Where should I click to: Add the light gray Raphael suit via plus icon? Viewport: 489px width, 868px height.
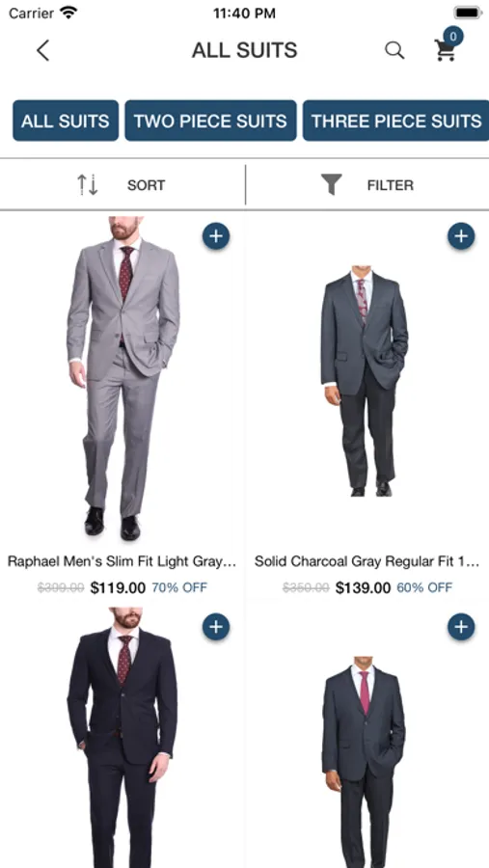point(216,236)
